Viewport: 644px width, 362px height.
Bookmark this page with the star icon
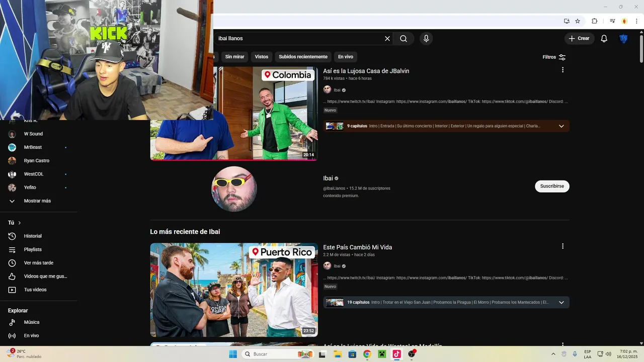pos(578,21)
